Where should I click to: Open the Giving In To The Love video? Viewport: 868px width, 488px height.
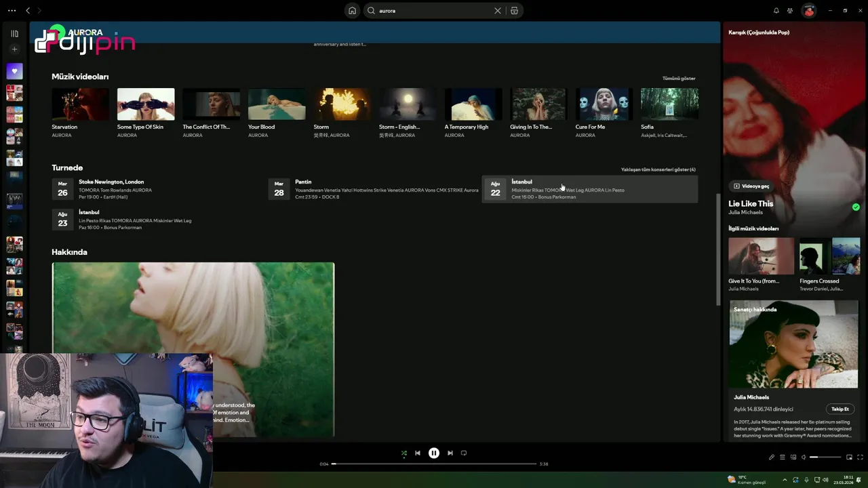pyautogui.click(x=538, y=104)
